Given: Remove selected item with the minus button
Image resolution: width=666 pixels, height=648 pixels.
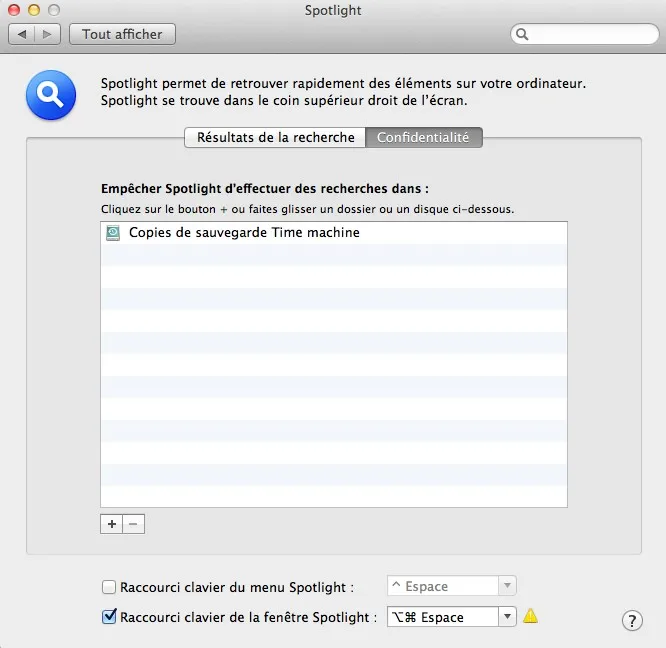Looking at the screenshot, I should click(133, 524).
